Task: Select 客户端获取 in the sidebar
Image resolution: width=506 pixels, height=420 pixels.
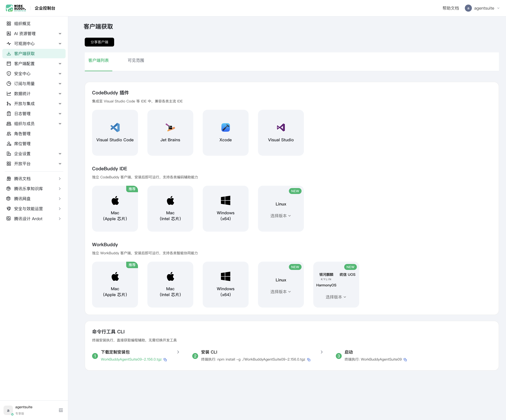Action: coord(34,54)
